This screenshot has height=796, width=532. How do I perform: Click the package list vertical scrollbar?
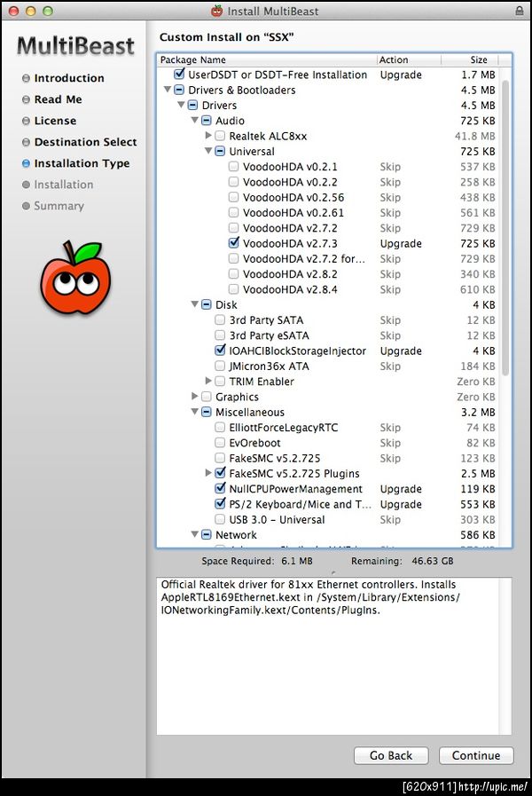[x=505, y=227]
